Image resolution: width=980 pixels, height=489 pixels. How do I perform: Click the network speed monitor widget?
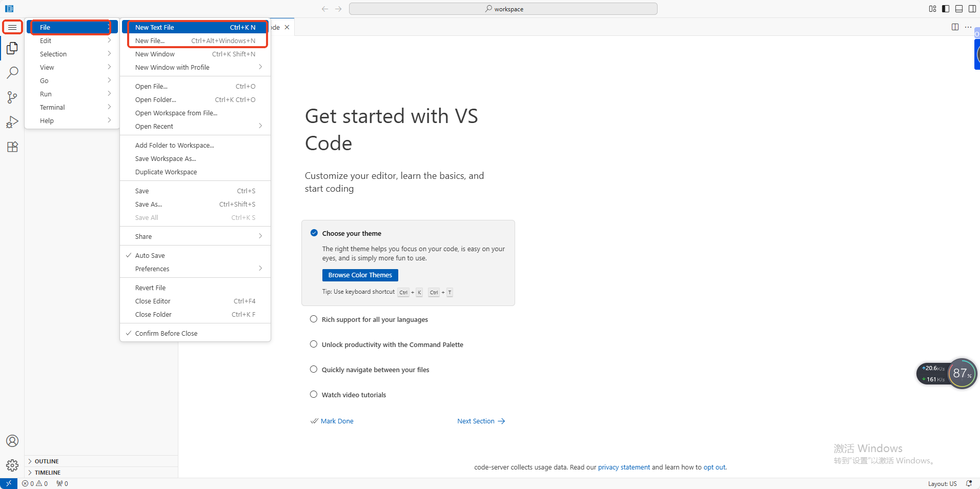tap(933, 374)
